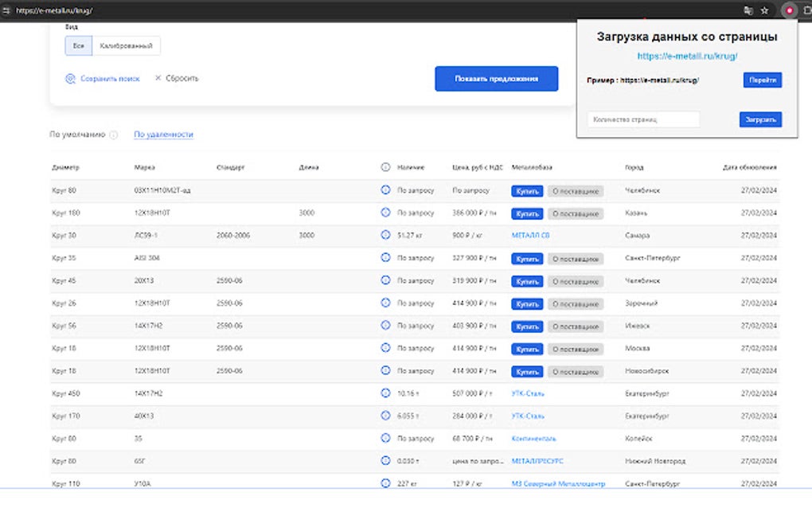Click the site info icon in address bar
This screenshot has height=508, width=812.
coord(6,10)
